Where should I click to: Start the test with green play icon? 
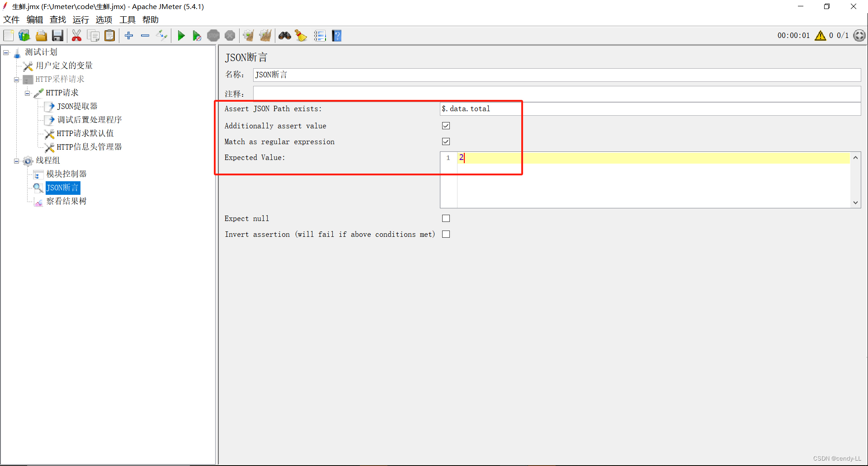coord(181,36)
